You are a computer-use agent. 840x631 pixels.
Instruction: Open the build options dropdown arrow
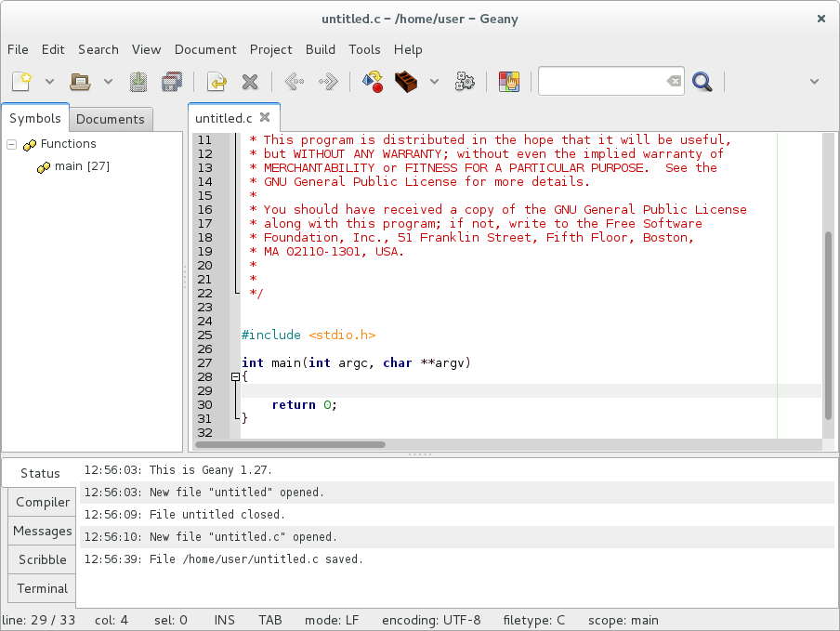click(435, 82)
